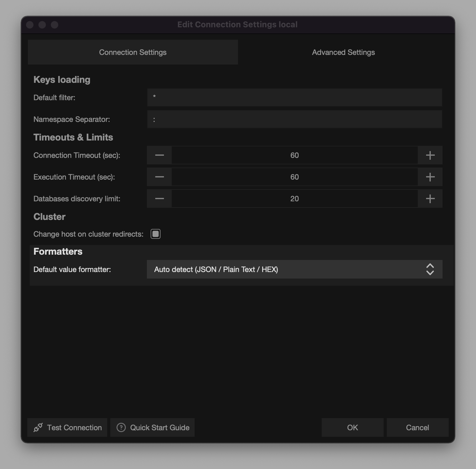Image resolution: width=476 pixels, height=469 pixels.
Task: Toggle Change host on cluster redirects checkbox
Action: pyautogui.click(x=156, y=234)
